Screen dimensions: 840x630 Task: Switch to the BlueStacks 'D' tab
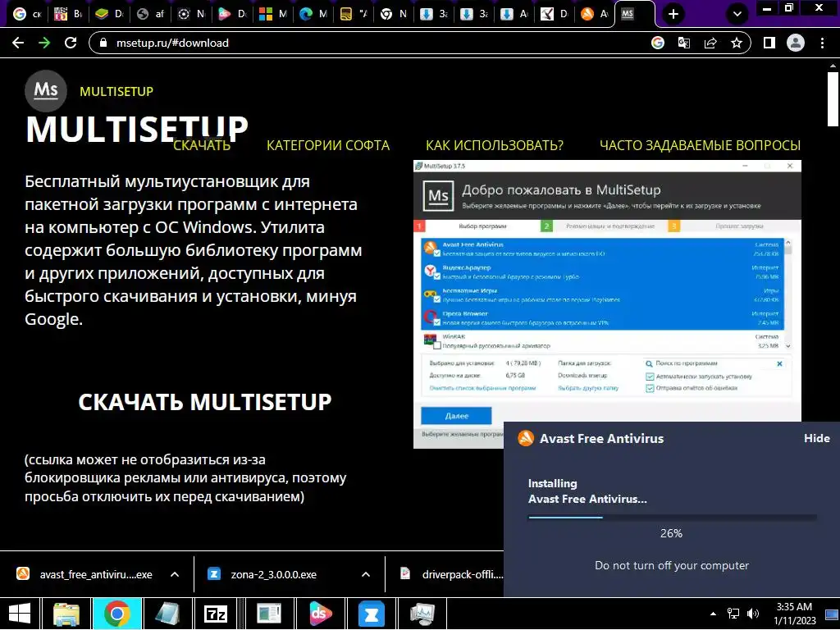pyautogui.click(x=109, y=14)
